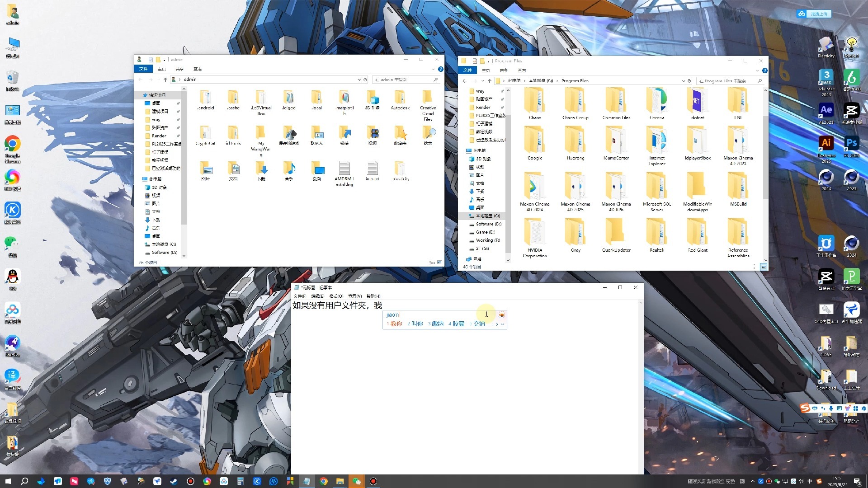Open the .plasticity folder in admin window

click(x=400, y=171)
